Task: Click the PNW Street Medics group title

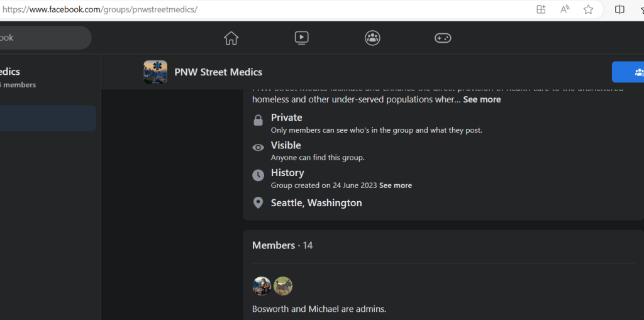Action: 218,72
